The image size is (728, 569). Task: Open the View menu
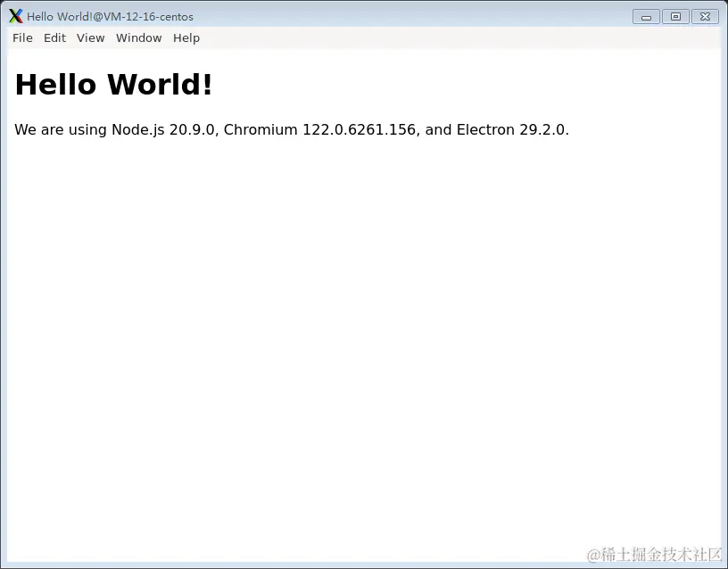pyautogui.click(x=90, y=38)
